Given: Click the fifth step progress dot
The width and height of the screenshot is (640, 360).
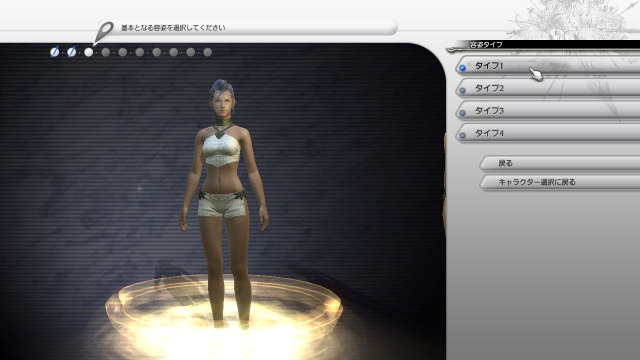Looking at the screenshot, I should tap(122, 52).
